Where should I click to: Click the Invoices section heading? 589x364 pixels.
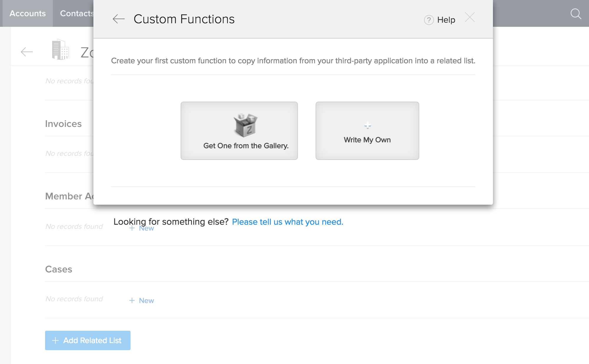pyautogui.click(x=63, y=124)
